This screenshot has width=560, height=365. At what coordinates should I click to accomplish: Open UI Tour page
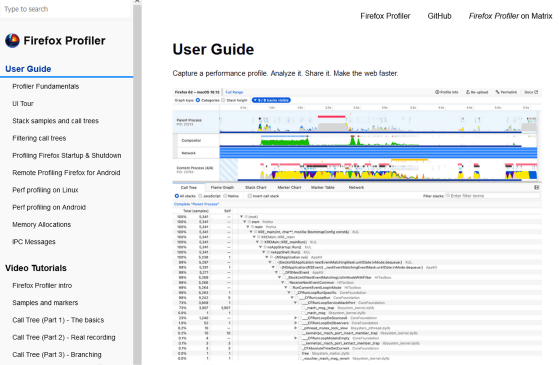23,104
